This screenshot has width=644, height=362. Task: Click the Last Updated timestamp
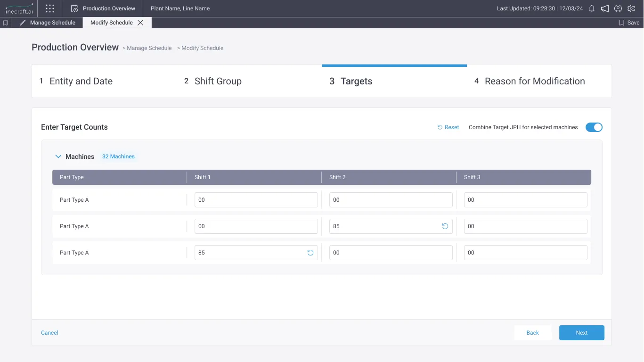pyautogui.click(x=540, y=8)
